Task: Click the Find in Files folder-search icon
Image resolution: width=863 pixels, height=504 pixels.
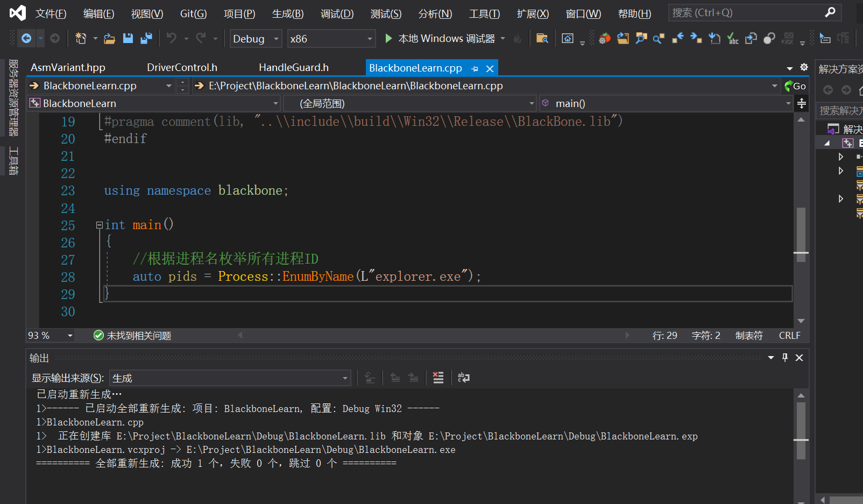Action: 542,38
